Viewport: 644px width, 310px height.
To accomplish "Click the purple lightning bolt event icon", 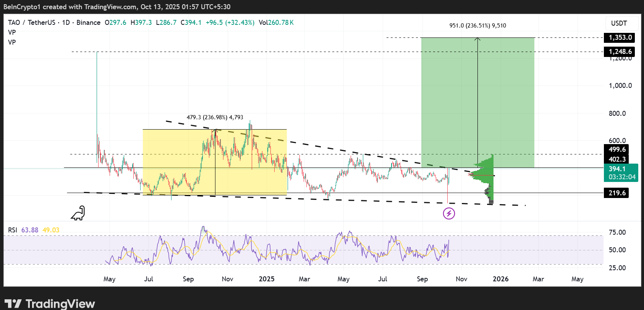I will pos(449,213).
